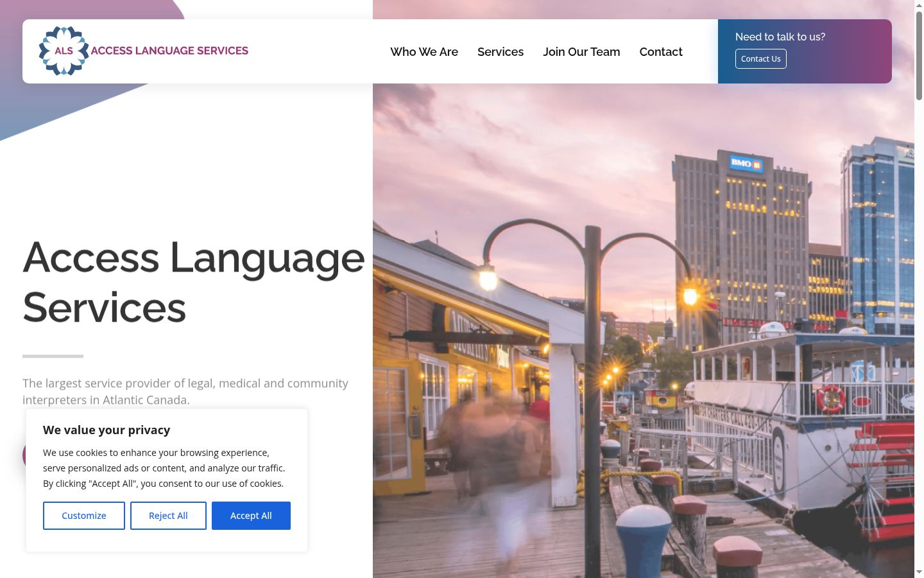Click the scrollbar up arrow
This screenshot has height=578, width=924.
[x=919, y=4]
